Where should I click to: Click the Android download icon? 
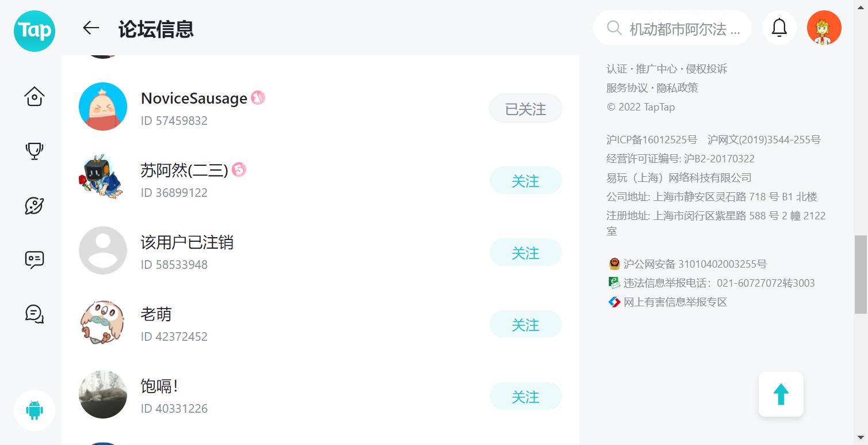tap(35, 410)
